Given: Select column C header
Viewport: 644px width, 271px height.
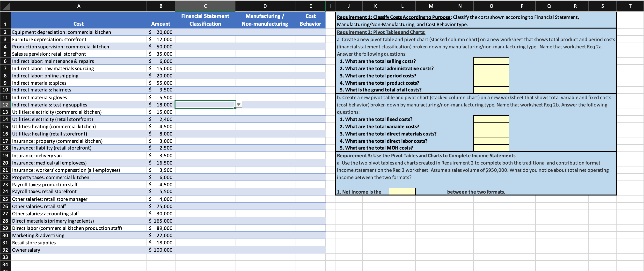Looking at the screenshot, I should coord(205,6).
